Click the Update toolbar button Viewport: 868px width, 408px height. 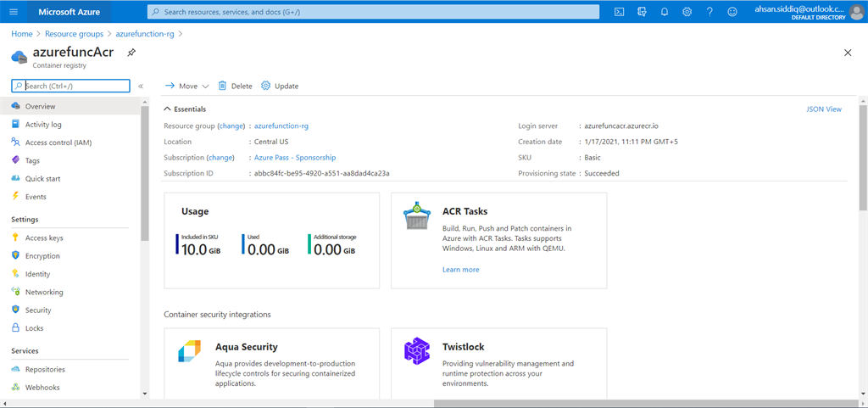[x=280, y=86]
